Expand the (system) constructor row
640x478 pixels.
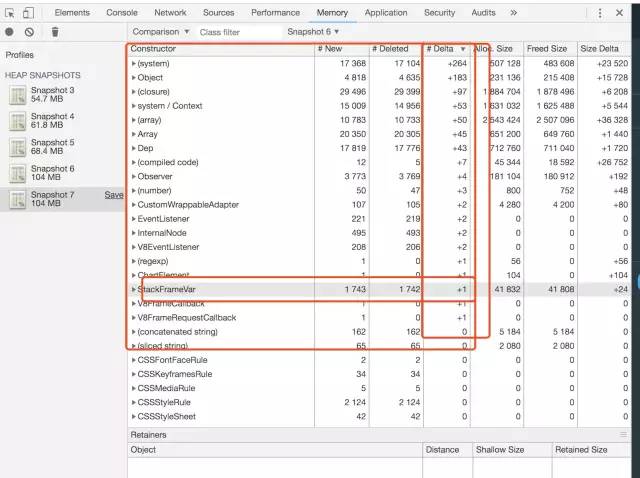coord(133,64)
